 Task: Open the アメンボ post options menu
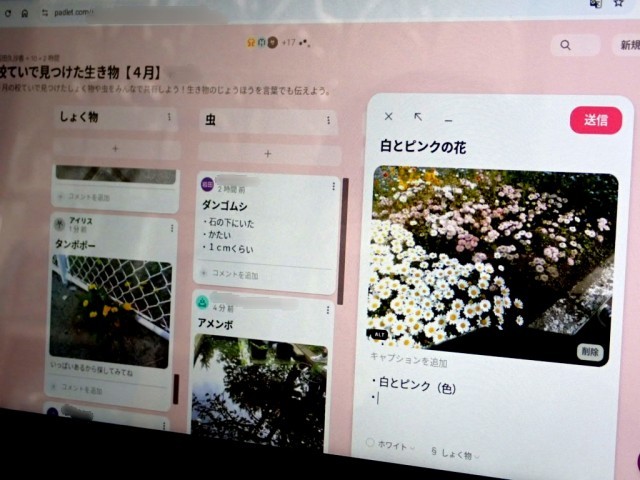pyautogui.click(x=330, y=306)
